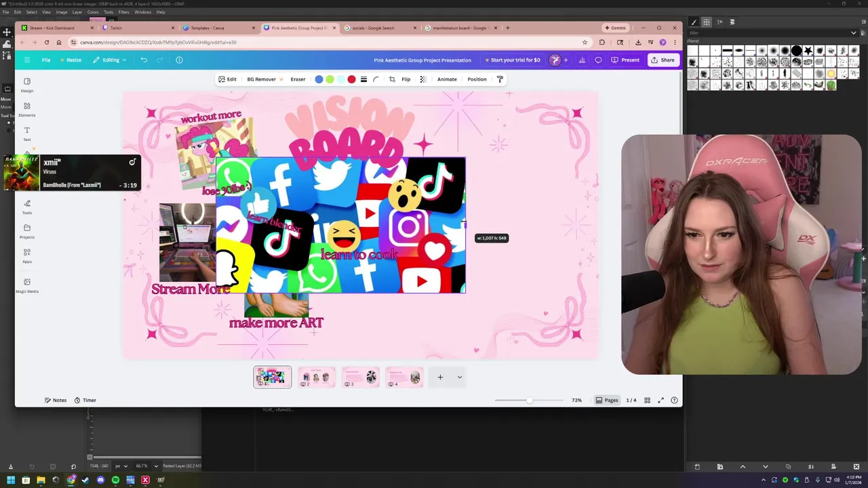Open browser extensions puzzle icon
868x488 pixels.
click(601, 42)
